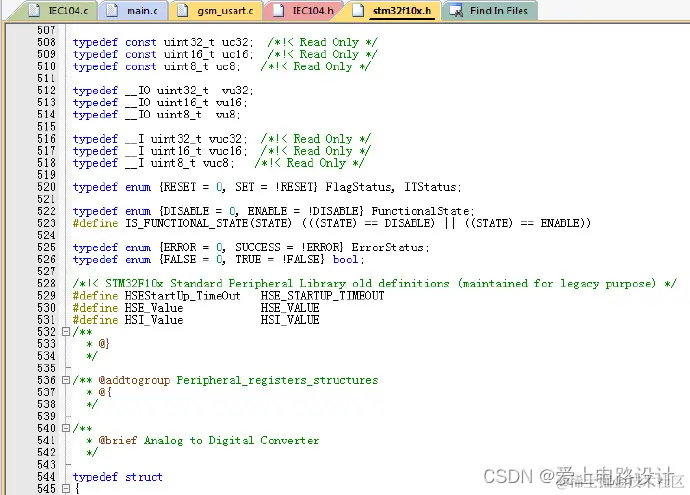Click the uc16 typedef name on line 509

click(235, 55)
